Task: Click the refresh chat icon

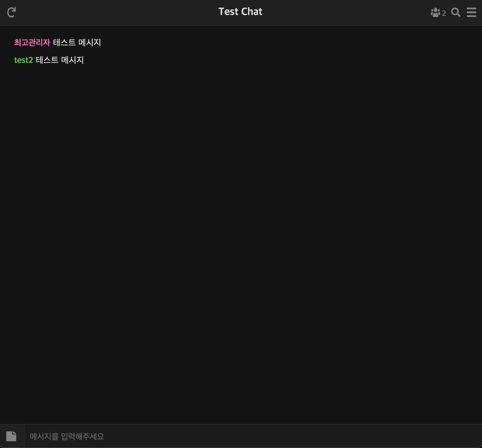Action: coord(11,12)
